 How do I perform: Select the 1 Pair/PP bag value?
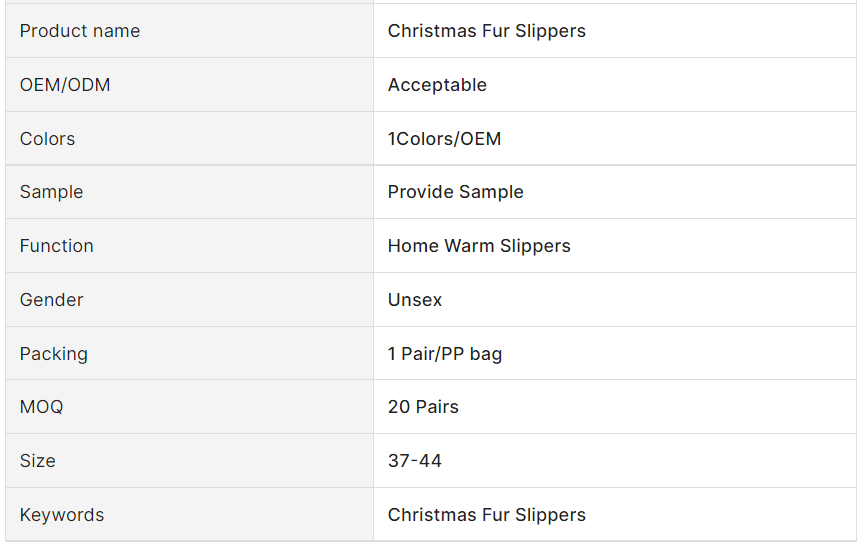(444, 354)
